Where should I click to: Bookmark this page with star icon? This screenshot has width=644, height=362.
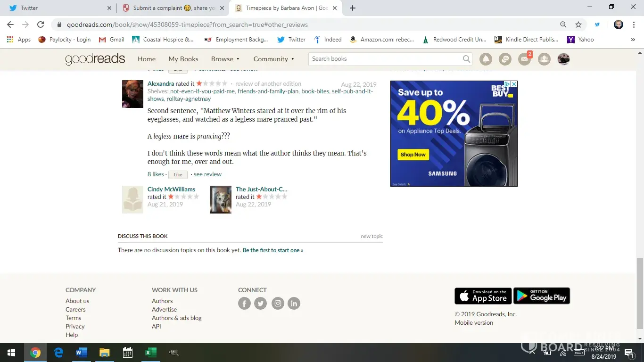578,25
